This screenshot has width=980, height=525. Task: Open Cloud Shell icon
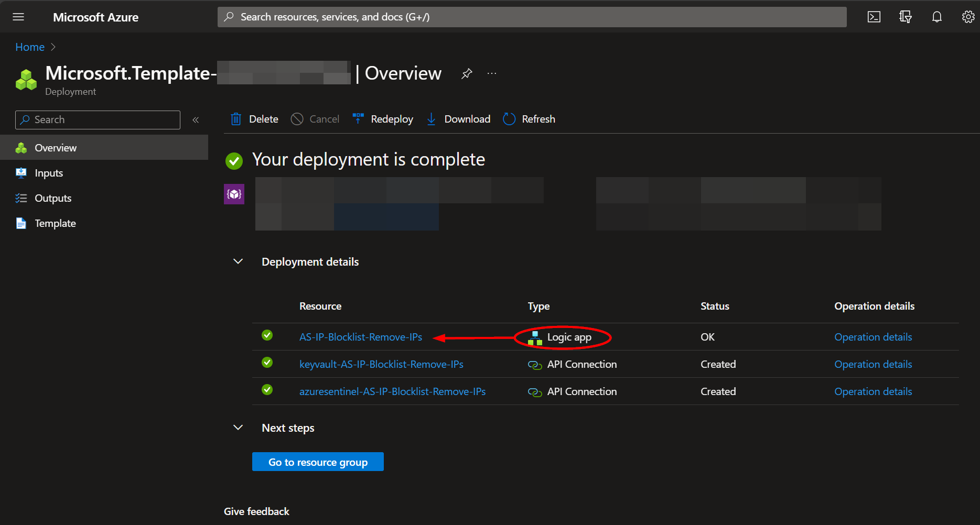(x=874, y=17)
